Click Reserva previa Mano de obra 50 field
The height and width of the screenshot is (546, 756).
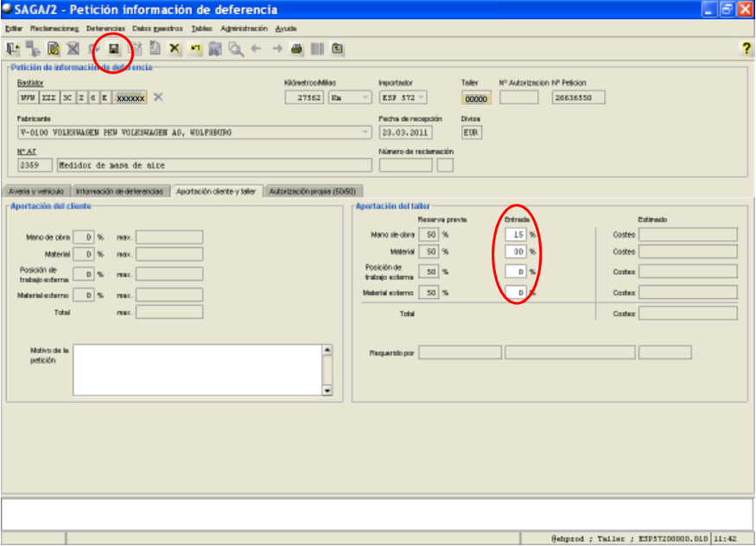(429, 234)
